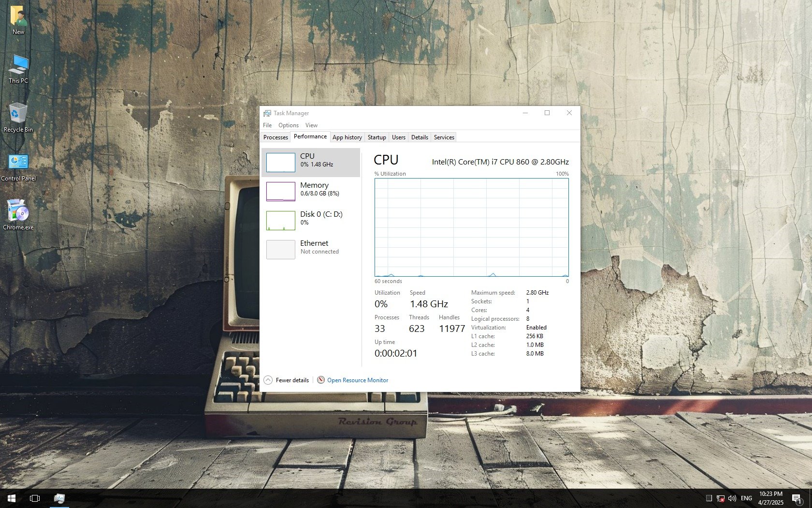Maximize the Task Manager window

[547, 113]
